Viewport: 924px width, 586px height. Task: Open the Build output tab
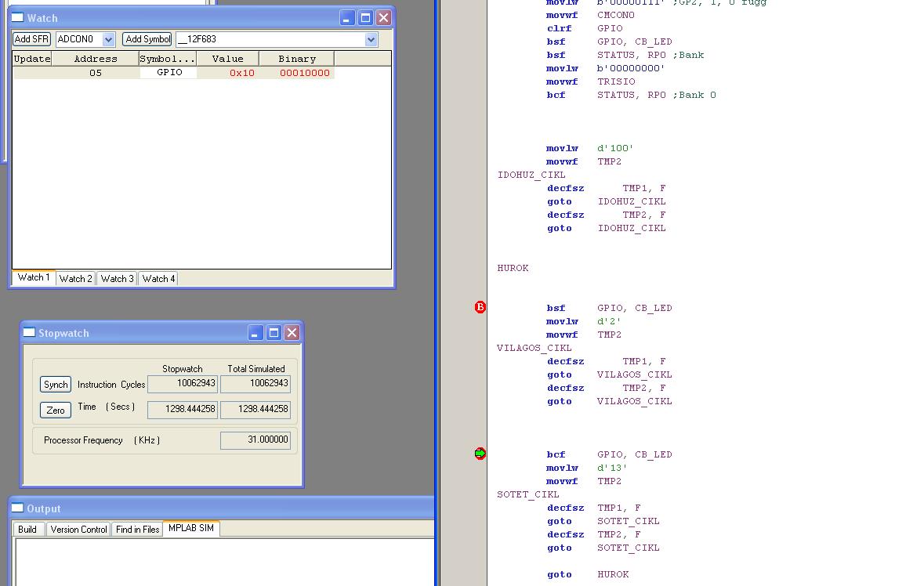27,530
